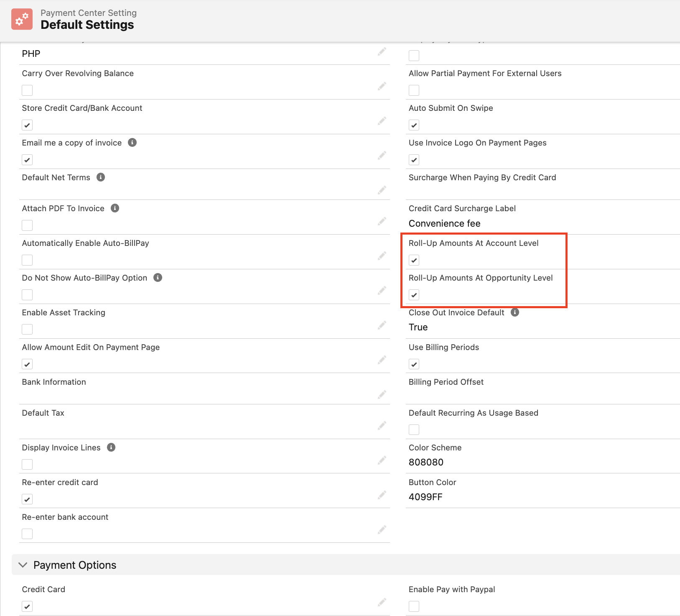Screen dimensions: 680x616
Task: Toggle Roll-Up Amounts At Account Level checkbox
Action: [x=414, y=260]
